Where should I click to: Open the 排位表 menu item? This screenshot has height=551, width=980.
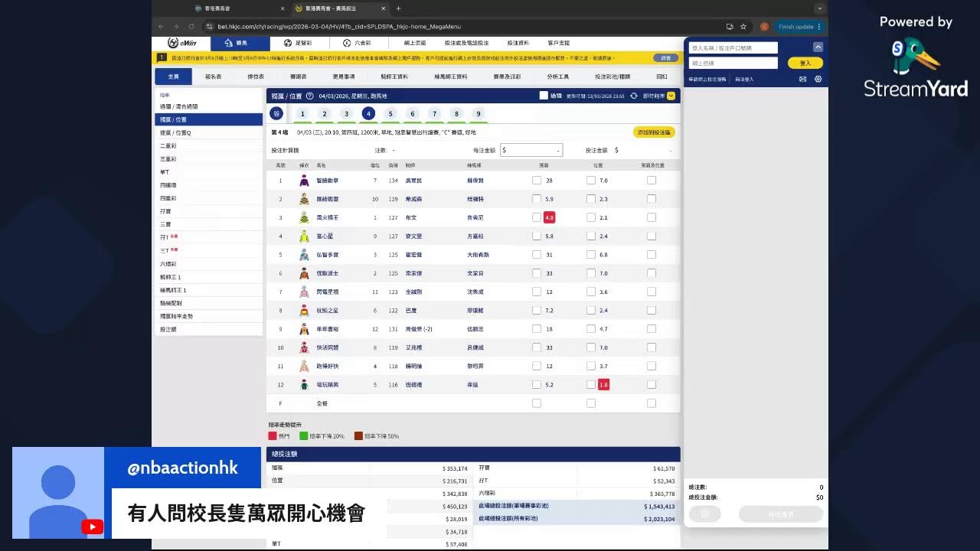(x=256, y=77)
